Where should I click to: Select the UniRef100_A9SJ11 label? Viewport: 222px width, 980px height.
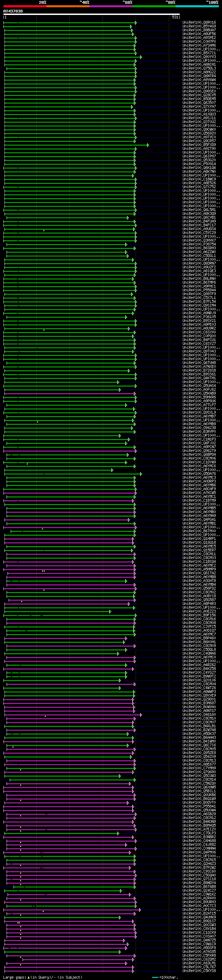pos(199,118)
